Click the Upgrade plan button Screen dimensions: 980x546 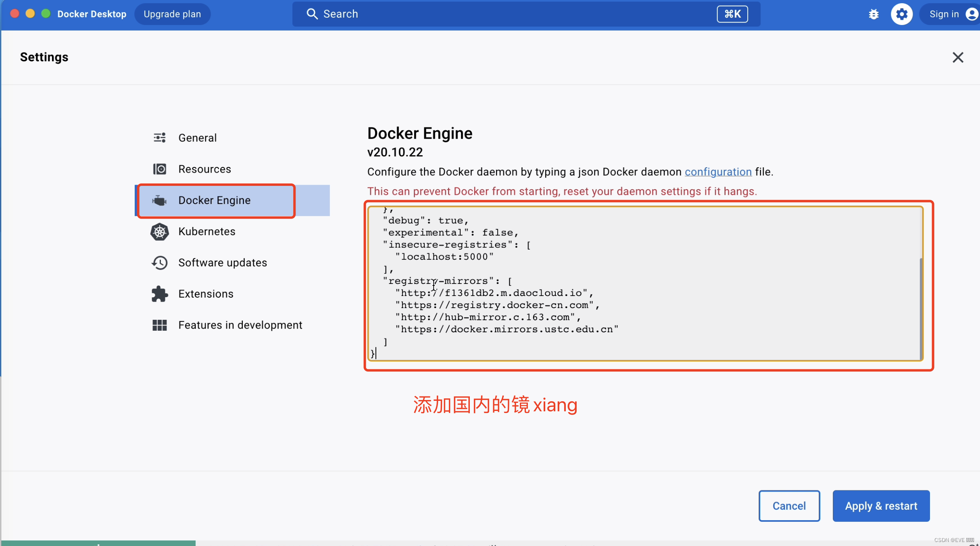coord(172,14)
